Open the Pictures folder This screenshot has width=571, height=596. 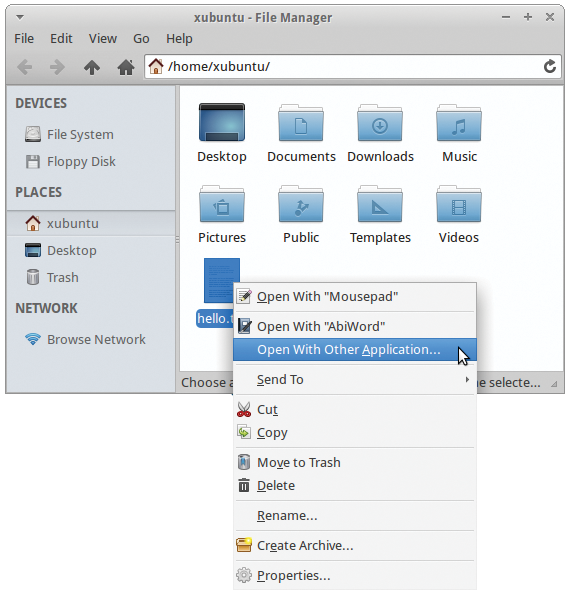click(x=222, y=214)
